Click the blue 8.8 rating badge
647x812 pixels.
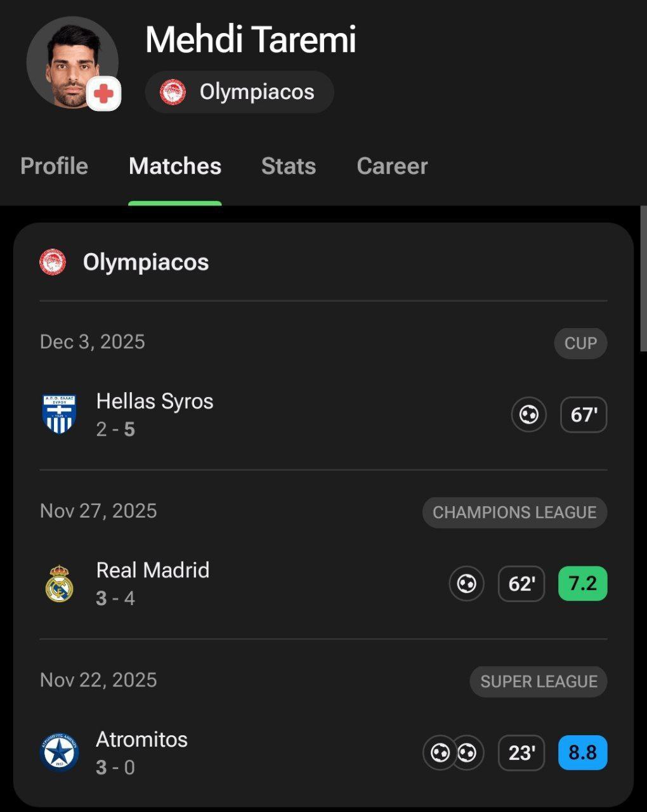click(x=582, y=753)
